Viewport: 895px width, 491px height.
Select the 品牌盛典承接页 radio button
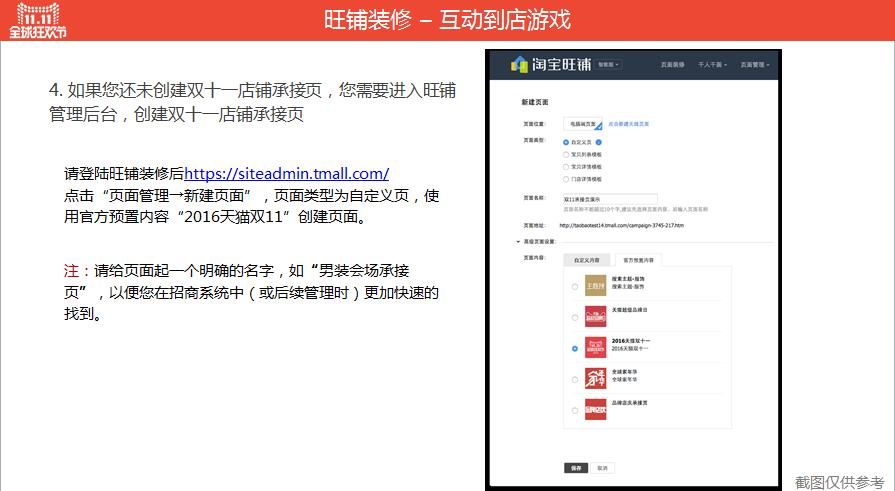coord(575,410)
